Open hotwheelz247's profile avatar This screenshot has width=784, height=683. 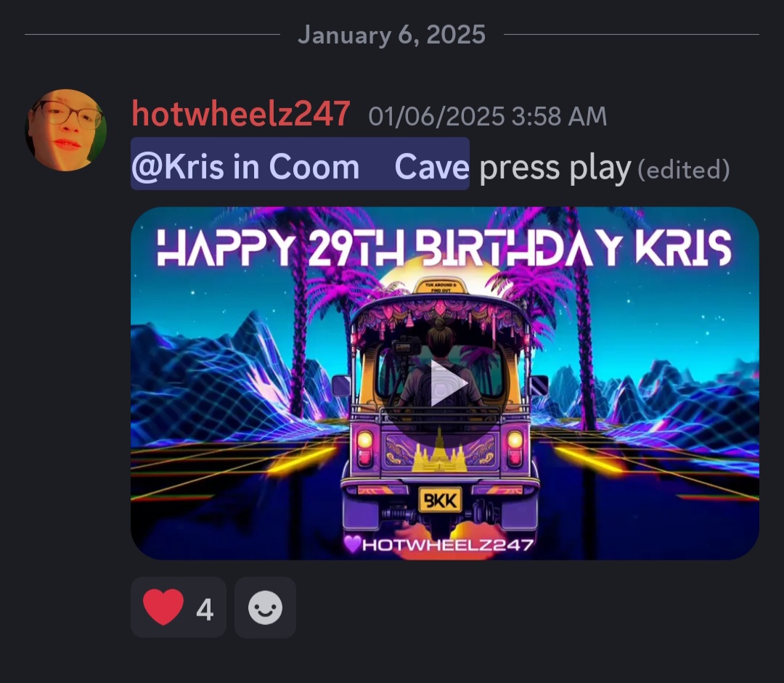click(65, 130)
